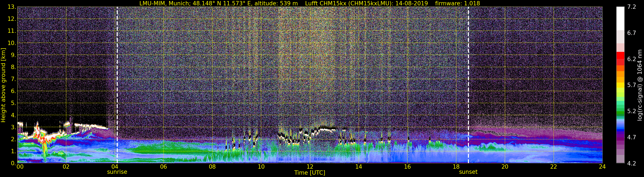The image size is (644, 177).
Task: Click the '08' time axis tick label
Action: (212, 167)
